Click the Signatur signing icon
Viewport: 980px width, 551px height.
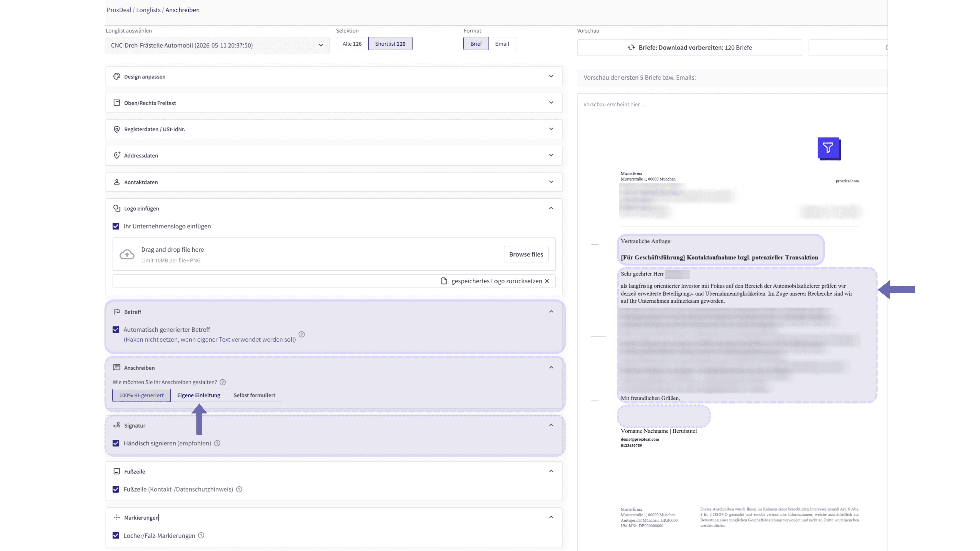(x=117, y=425)
